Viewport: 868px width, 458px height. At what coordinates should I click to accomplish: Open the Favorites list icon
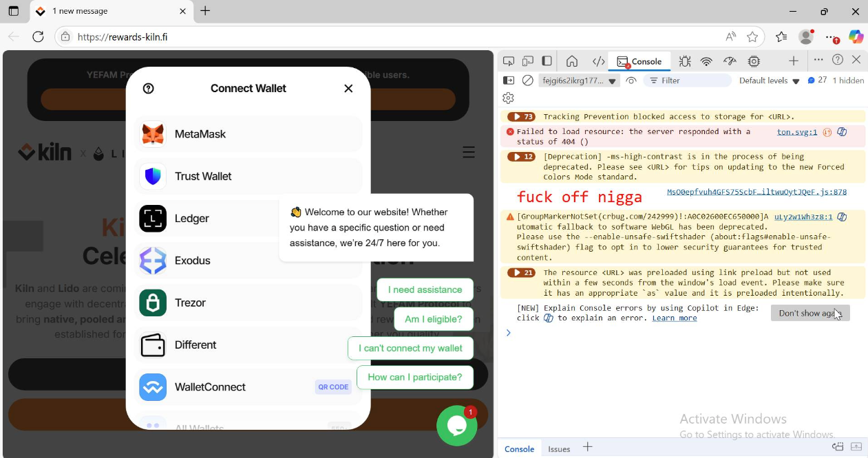click(781, 36)
